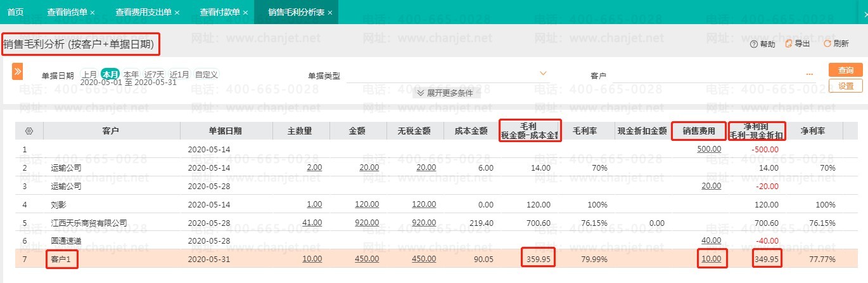Click the 刷新 refresh icon

827,44
